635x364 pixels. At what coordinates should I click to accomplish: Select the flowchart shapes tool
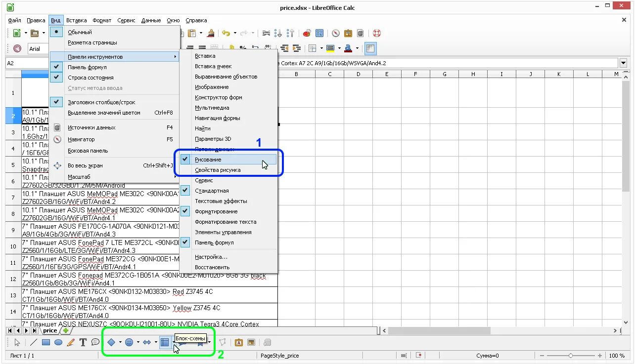pos(165,342)
